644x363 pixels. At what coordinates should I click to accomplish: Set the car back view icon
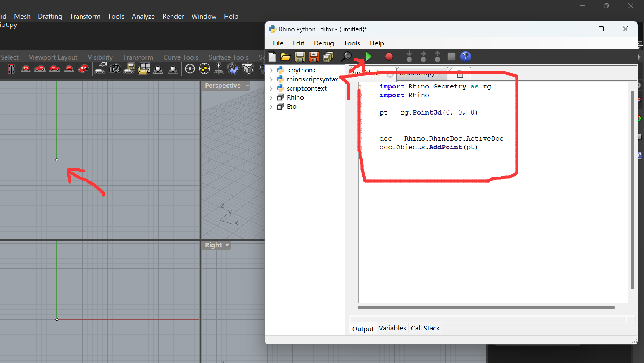click(69, 69)
